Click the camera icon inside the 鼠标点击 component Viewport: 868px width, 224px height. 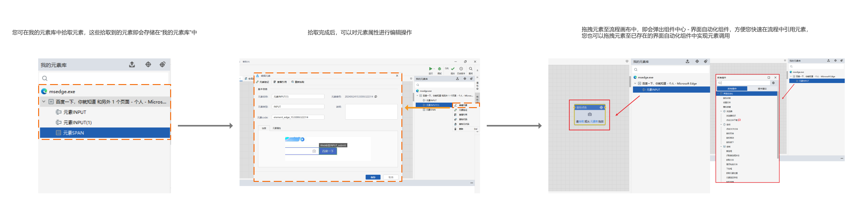590,114
